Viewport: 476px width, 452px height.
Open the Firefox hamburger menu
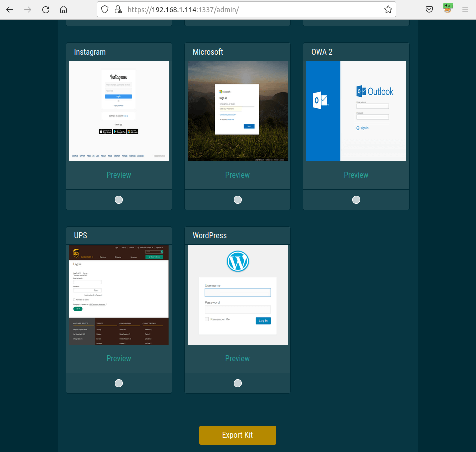pos(465,9)
